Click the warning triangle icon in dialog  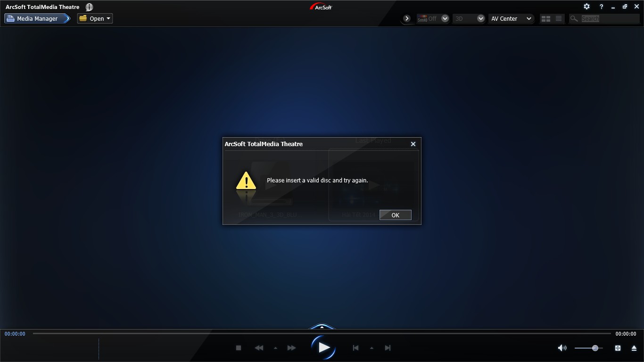click(x=246, y=181)
